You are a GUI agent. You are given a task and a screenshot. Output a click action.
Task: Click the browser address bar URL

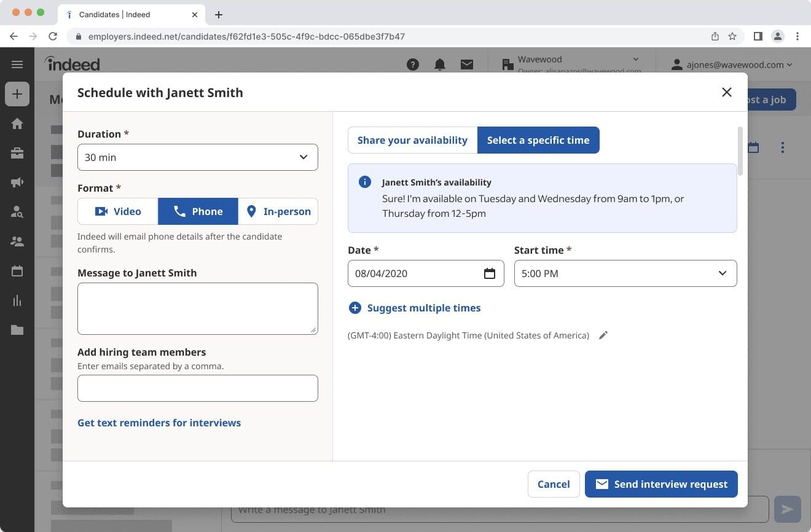tap(246, 36)
